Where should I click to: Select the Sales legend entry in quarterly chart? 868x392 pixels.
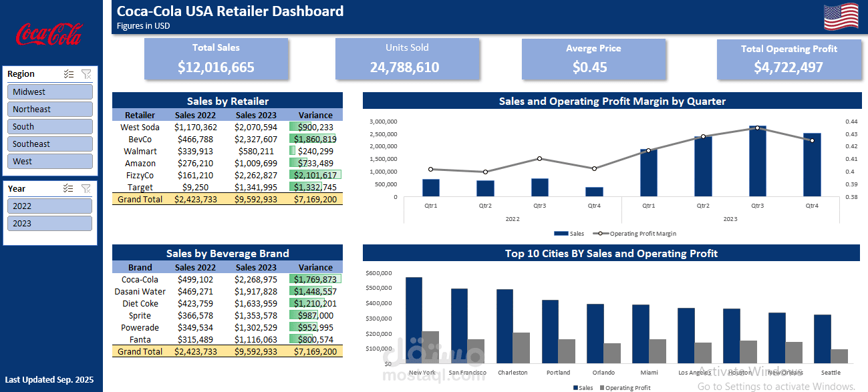coord(569,234)
